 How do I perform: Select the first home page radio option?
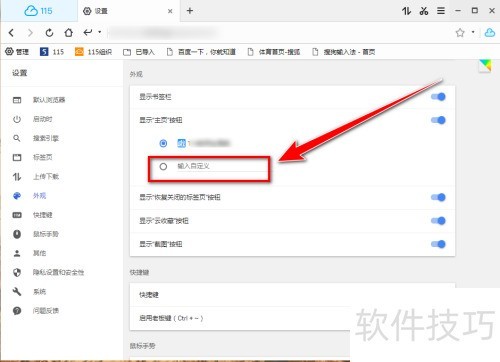click(163, 143)
